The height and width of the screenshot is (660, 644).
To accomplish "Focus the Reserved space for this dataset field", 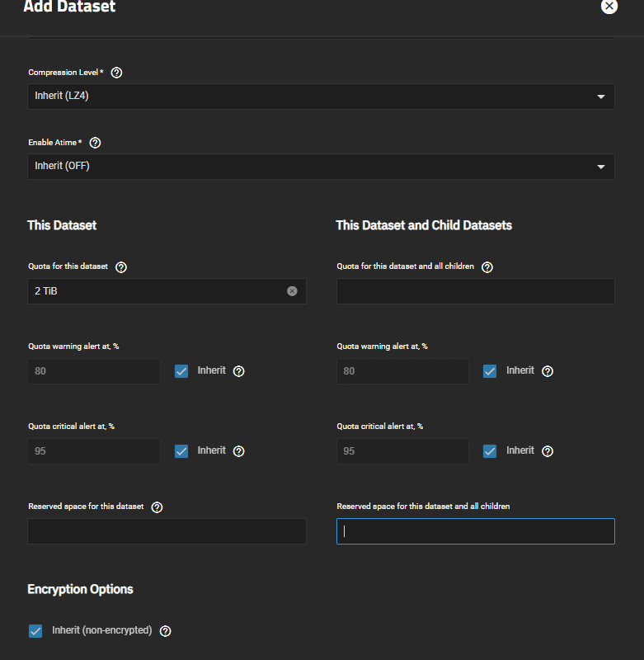I will 167,530.
